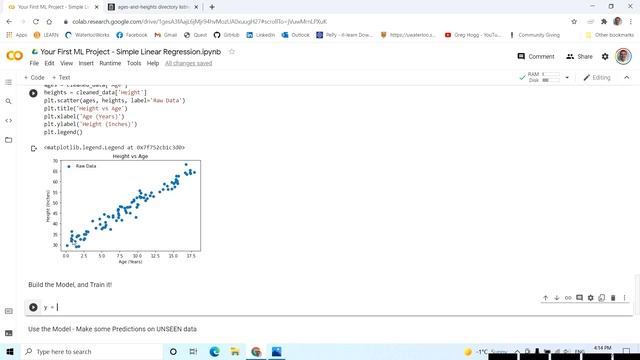Open the Windows Start menu

tap(10, 351)
